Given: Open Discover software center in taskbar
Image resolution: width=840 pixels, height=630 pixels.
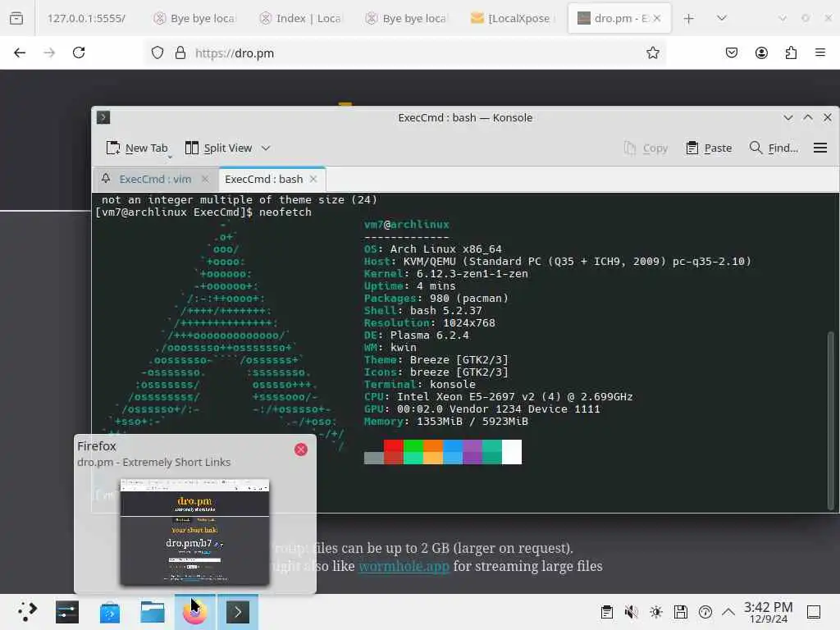Looking at the screenshot, I should point(110,611).
